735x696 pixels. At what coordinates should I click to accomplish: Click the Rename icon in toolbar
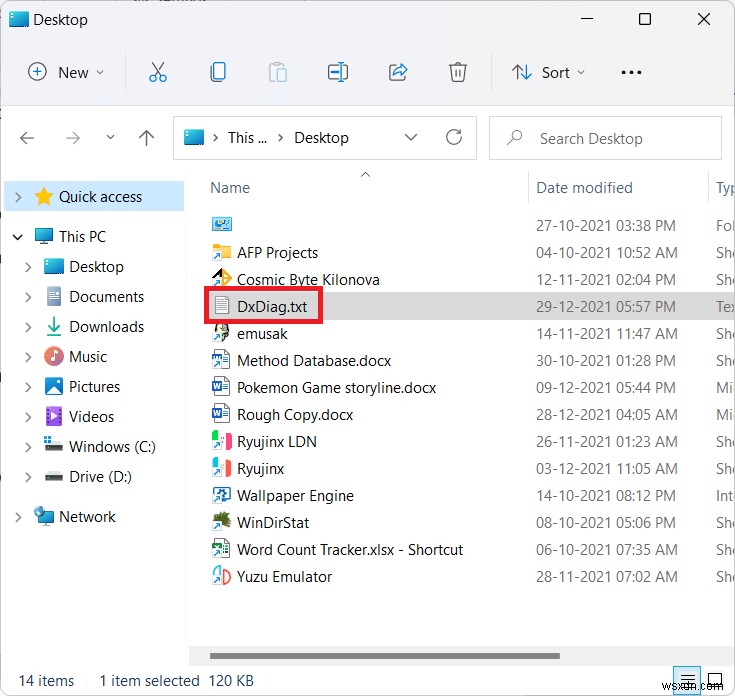pyautogui.click(x=338, y=72)
